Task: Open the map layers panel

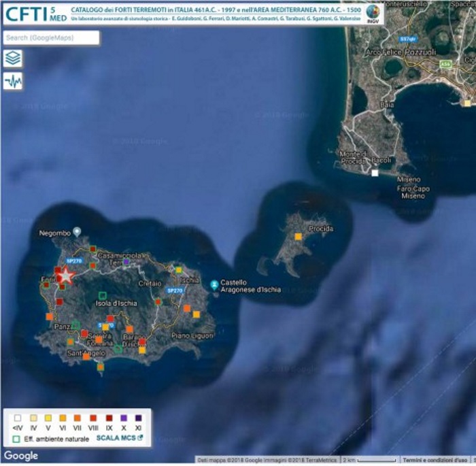Action: pyautogui.click(x=13, y=59)
